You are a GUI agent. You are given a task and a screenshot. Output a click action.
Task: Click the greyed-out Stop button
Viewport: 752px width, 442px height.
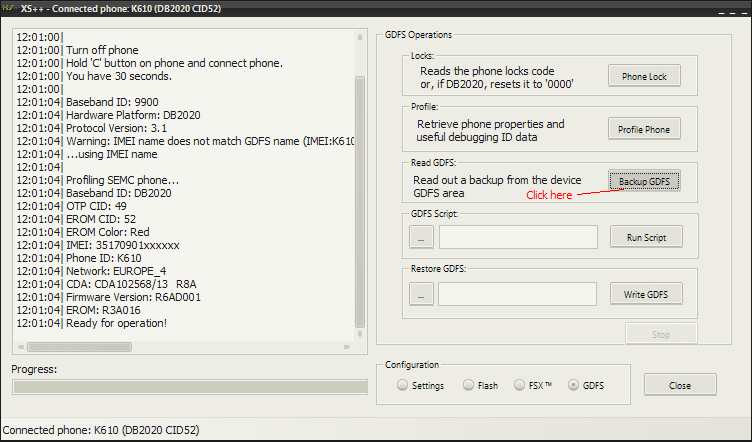[661, 334]
